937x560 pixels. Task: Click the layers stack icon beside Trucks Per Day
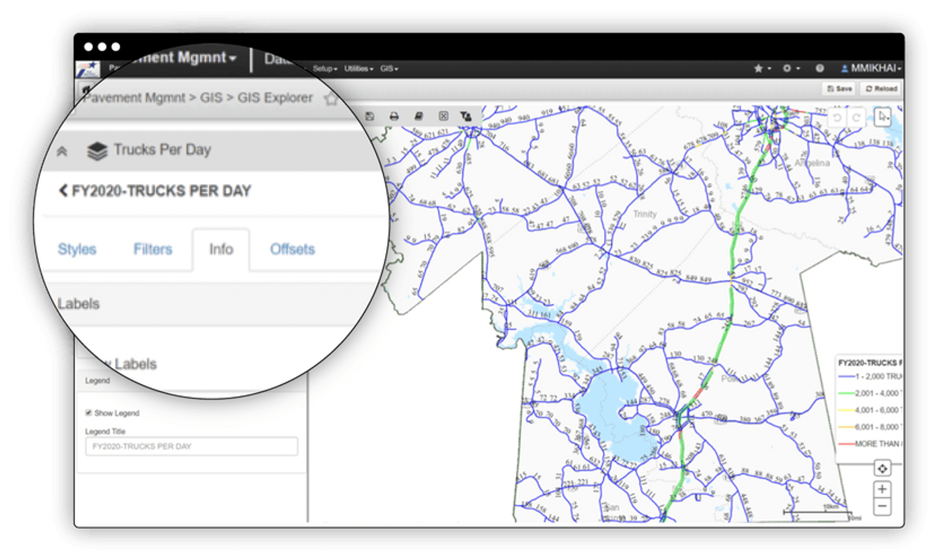pos(97,150)
